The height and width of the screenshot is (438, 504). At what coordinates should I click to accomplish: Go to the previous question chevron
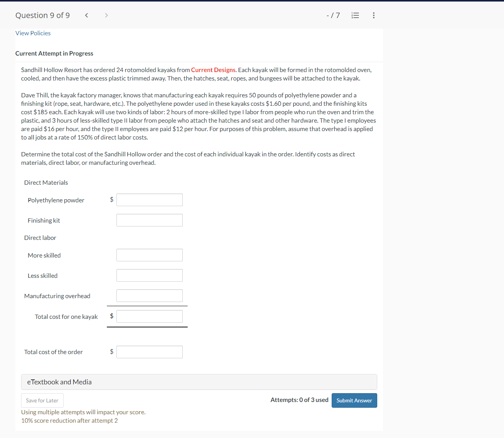tap(87, 15)
